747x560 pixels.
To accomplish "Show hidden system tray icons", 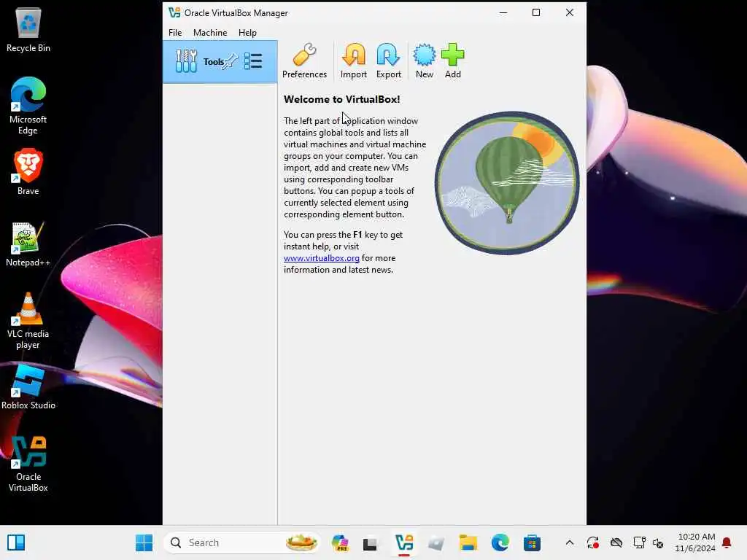I will pos(569,542).
